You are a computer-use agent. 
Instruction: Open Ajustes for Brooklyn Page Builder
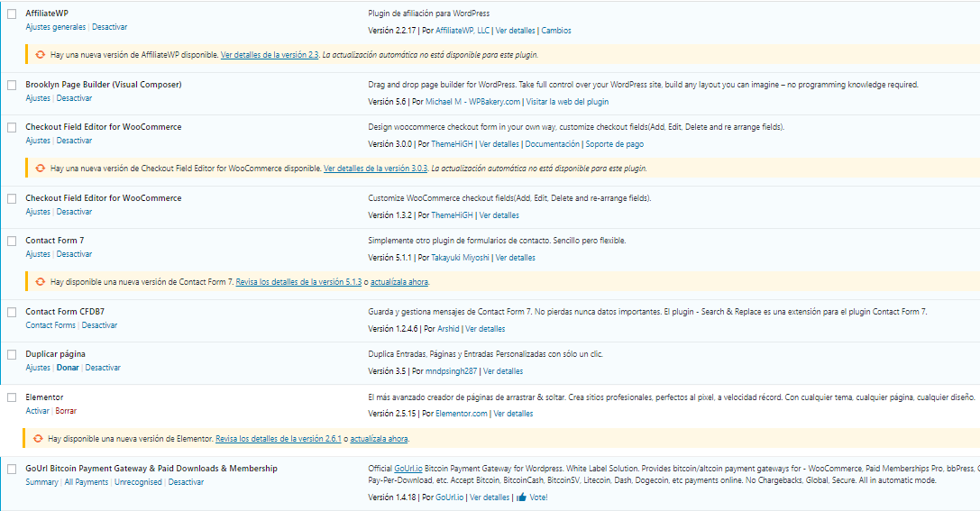point(38,99)
